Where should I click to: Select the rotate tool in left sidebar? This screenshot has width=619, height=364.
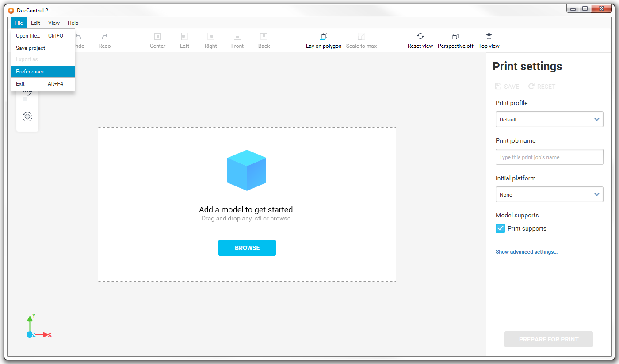tap(27, 117)
